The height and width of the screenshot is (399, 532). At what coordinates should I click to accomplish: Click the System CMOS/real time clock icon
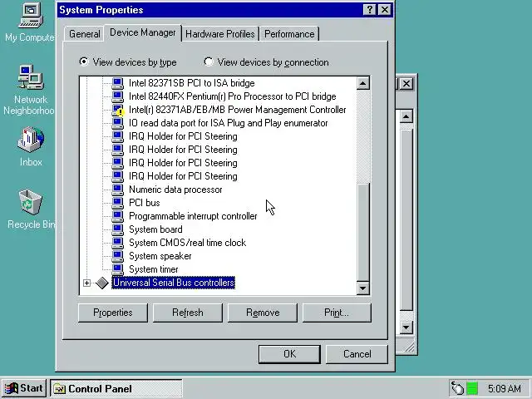pos(118,242)
